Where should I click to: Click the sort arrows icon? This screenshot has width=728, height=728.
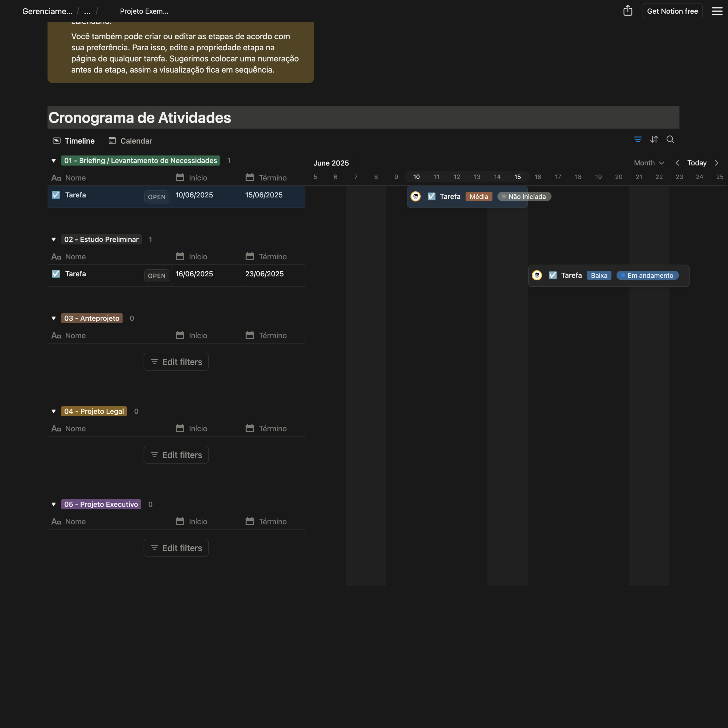[654, 139]
